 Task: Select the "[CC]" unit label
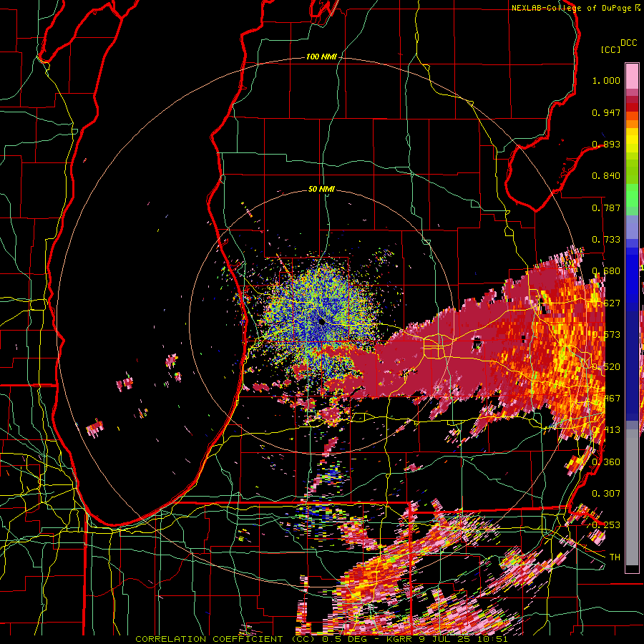(610, 49)
